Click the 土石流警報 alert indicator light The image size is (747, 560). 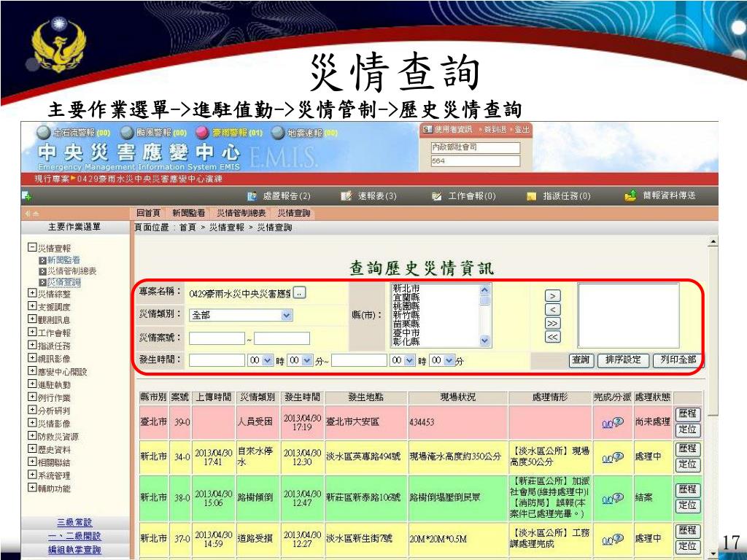(x=43, y=133)
